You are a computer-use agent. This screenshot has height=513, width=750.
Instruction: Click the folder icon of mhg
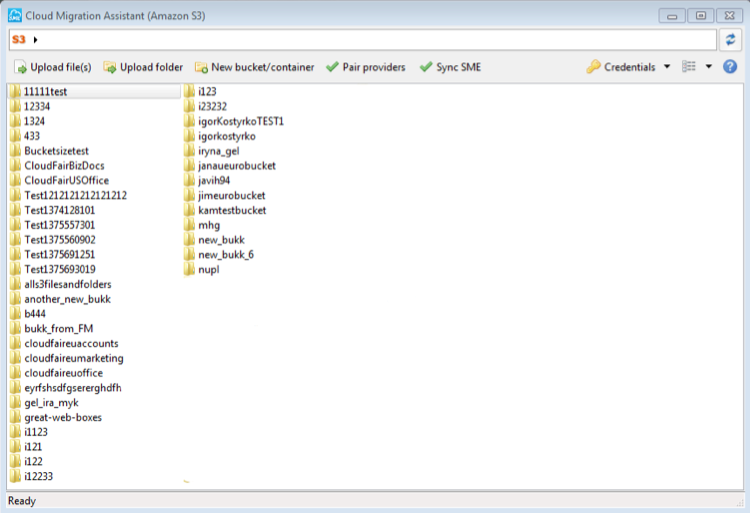pos(189,225)
